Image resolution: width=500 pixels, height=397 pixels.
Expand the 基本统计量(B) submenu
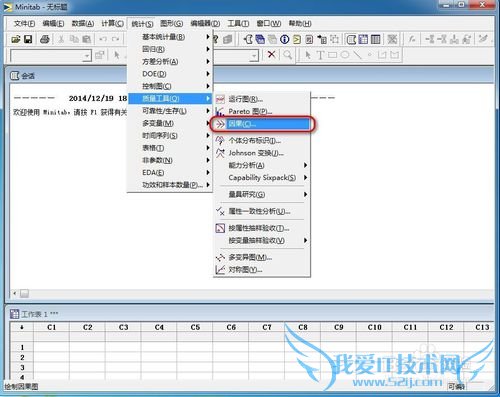170,37
